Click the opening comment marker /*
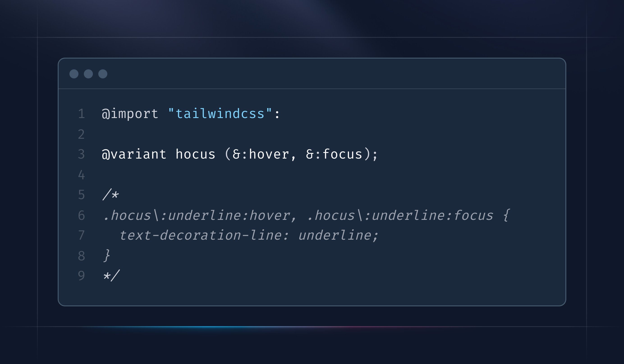The height and width of the screenshot is (364, 624). 111,194
